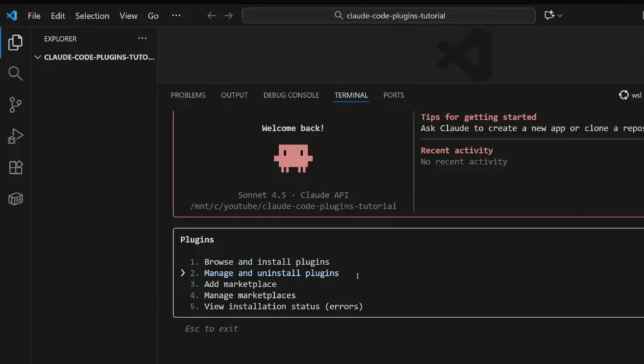This screenshot has width=644, height=364.
Task: Open the Remote Explorer view
Action: click(x=15, y=198)
